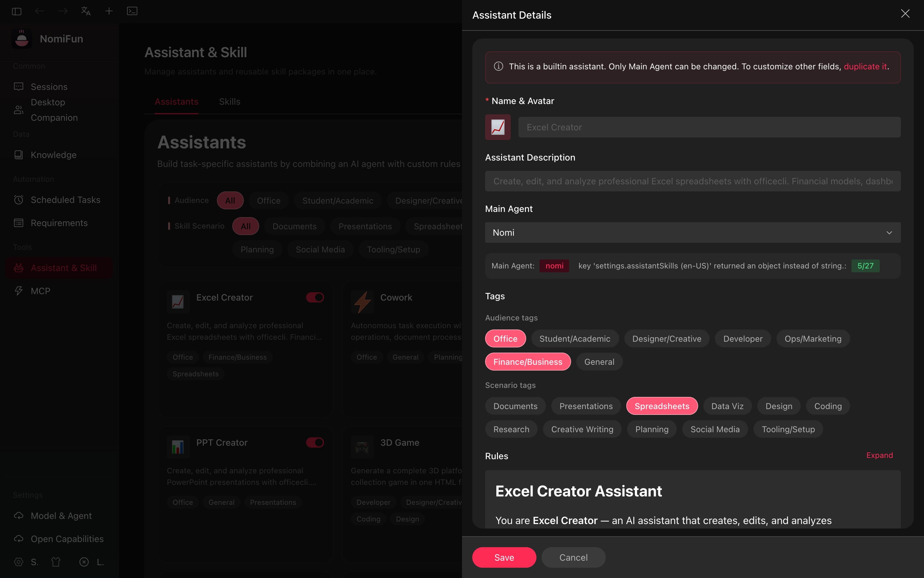Viewport: 924px width, 578px height.
Task: Filter skill scenario by Social Media
Action: pos(320,250)
